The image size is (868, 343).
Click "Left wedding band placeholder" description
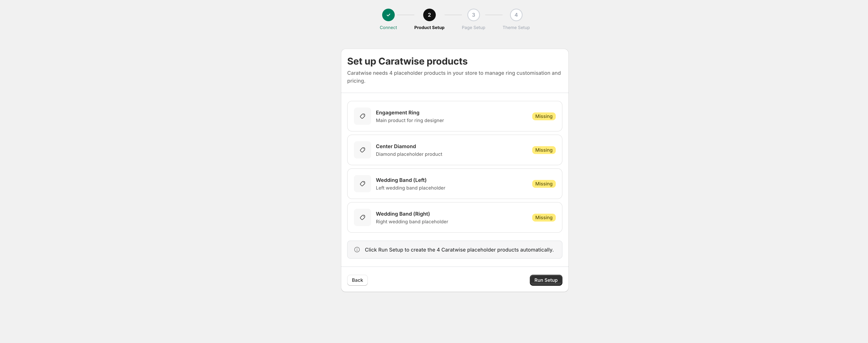click(x=410, y=188)
